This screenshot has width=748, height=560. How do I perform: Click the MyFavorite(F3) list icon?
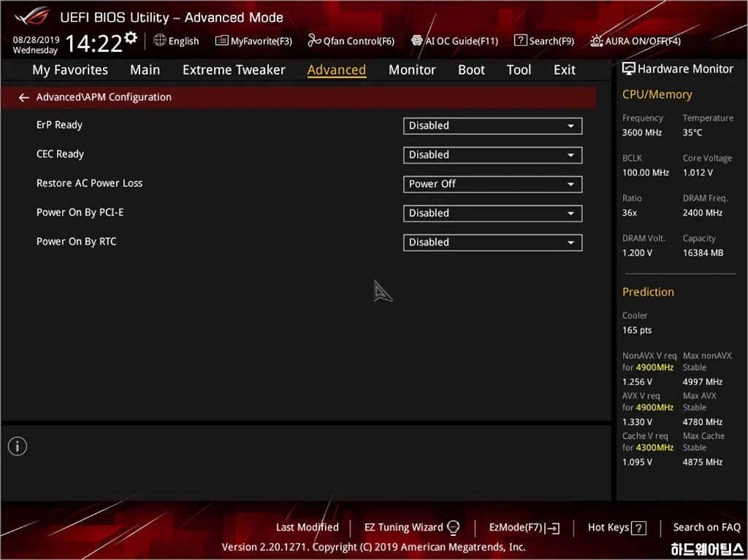coord(222,41)
